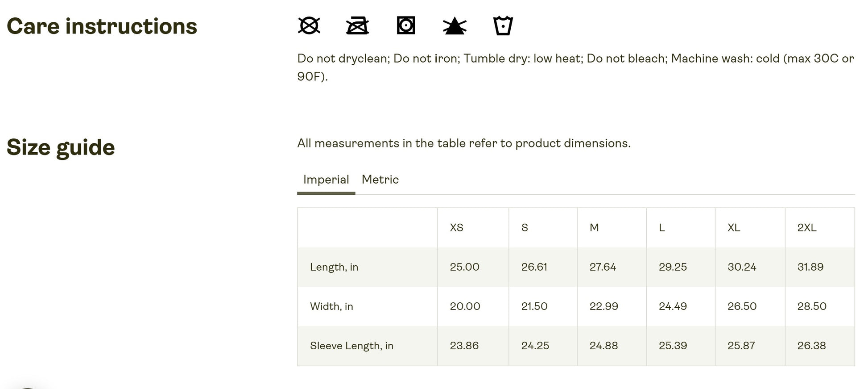Viewport: 868px width, 389px height.
Task: Click the machine wash cold icon
Action: 503,25
